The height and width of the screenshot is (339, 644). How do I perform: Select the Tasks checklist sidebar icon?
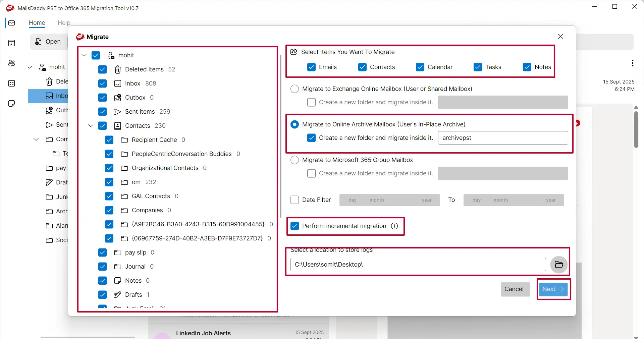click(x=12, y=83)
